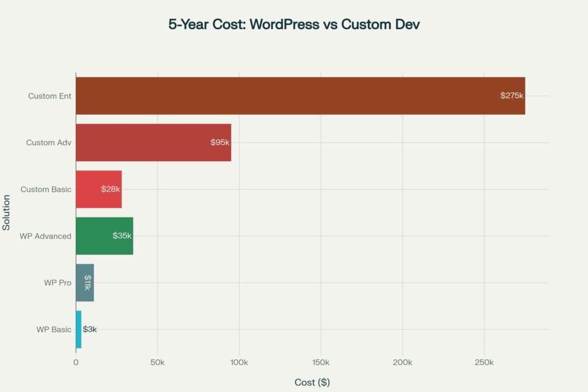Click the chart title '5-Year Cost: WordPress vs Custom Dev'
The image size is (588, 392).
(x=294, y=24)
